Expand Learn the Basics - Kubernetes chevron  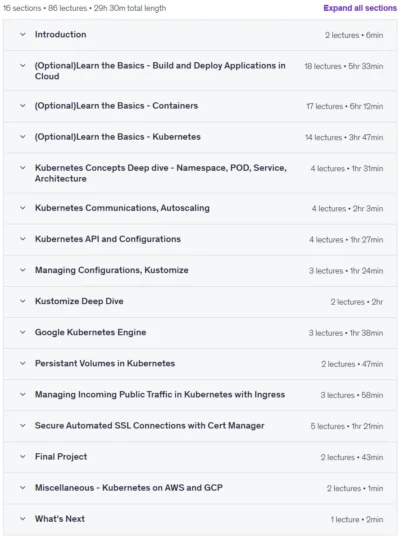click(23, 137)
